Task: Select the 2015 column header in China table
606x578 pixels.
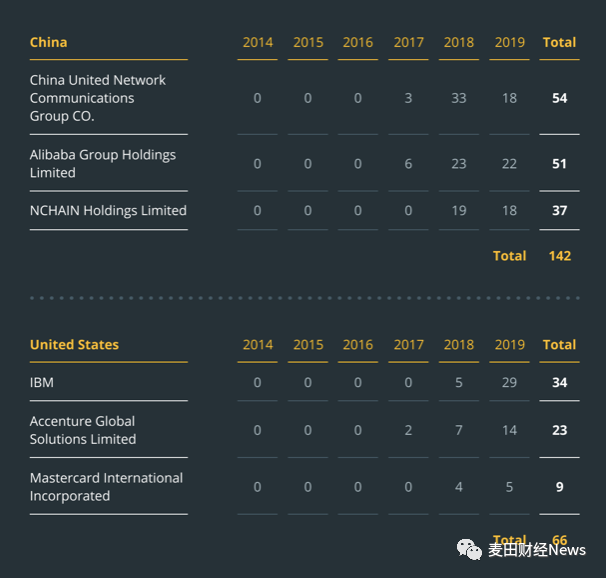Action: click(308, 42)
